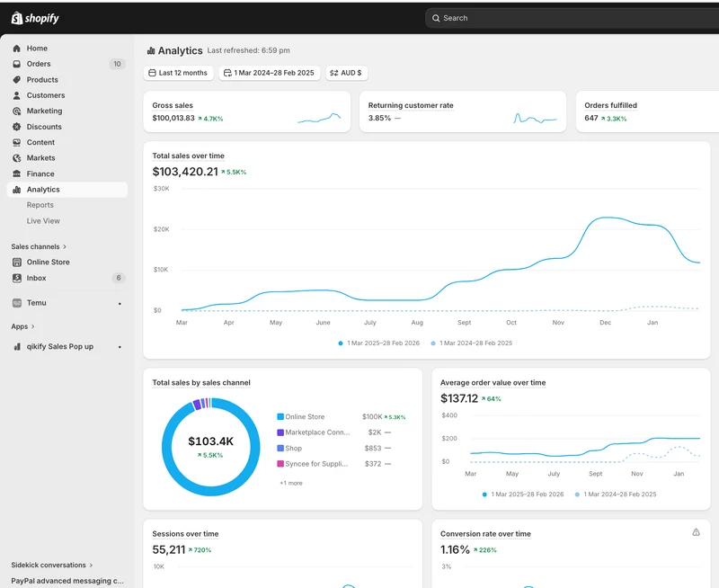Click the Sessions over time heading
The width and height of the screenshot is (719, 588).
click(185, 534)
